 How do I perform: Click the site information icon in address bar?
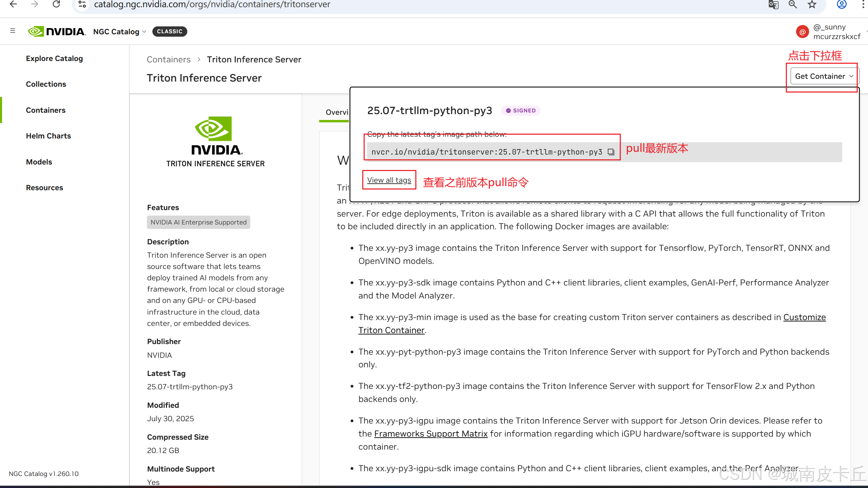click(82, 4)
